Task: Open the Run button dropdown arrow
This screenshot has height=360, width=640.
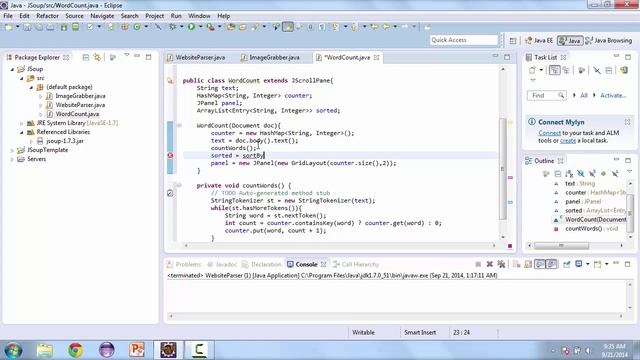Action: point(200,27)
